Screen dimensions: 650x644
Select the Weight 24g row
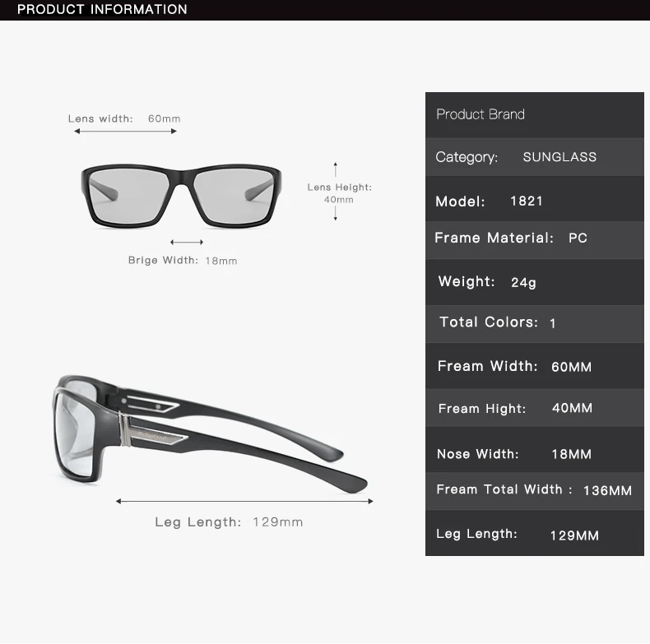(x=534, y=282)
